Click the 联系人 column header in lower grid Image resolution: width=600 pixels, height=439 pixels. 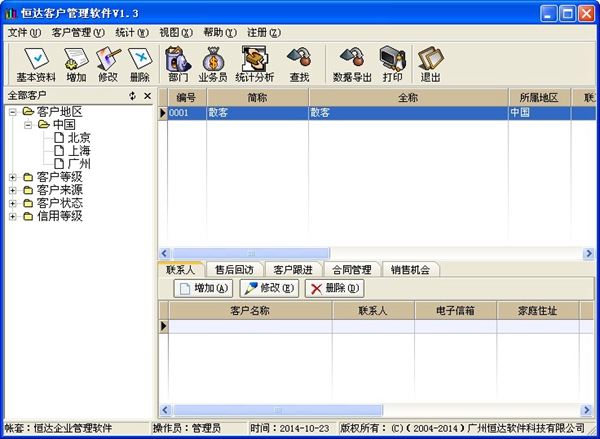pos(373,310)
